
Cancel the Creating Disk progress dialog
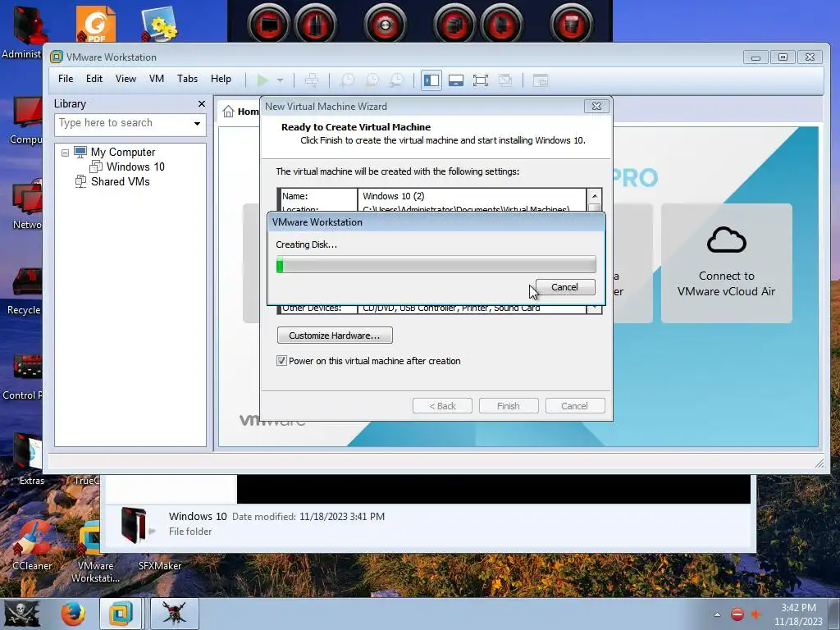pyautogui.click(x=565, y=287)
